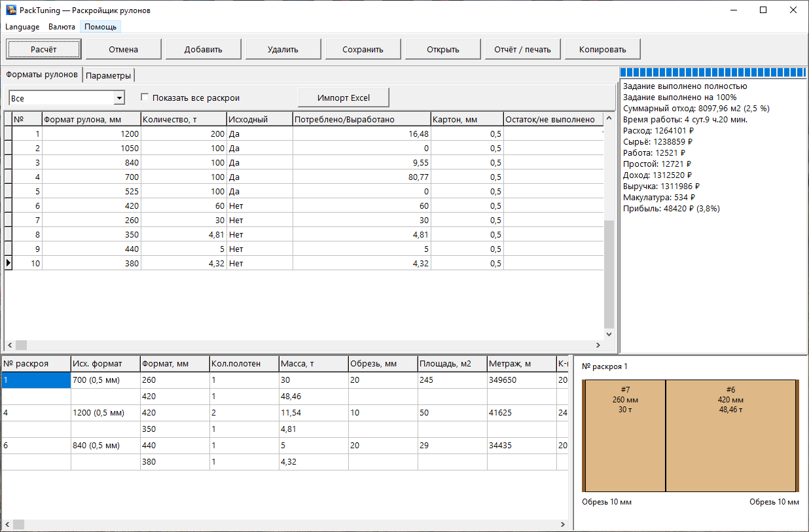
Task: Open the Помощь menu
Action: click(x=100, y=27)
